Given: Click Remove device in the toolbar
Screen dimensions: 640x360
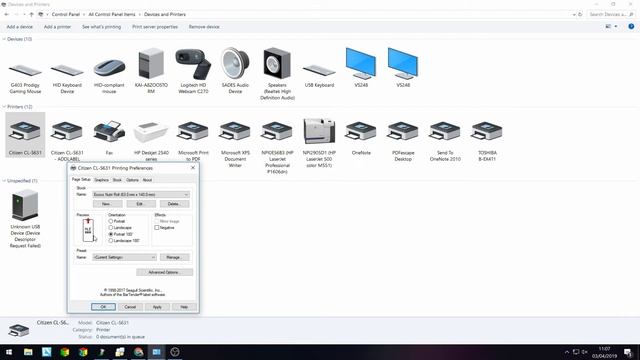Looking at the screenshot, I should click(204, 27).
